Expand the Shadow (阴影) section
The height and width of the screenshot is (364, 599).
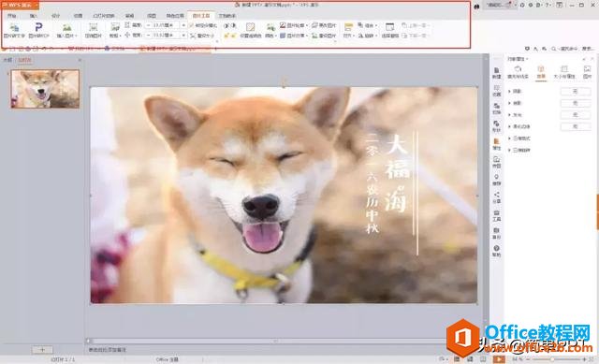[515, 92]
